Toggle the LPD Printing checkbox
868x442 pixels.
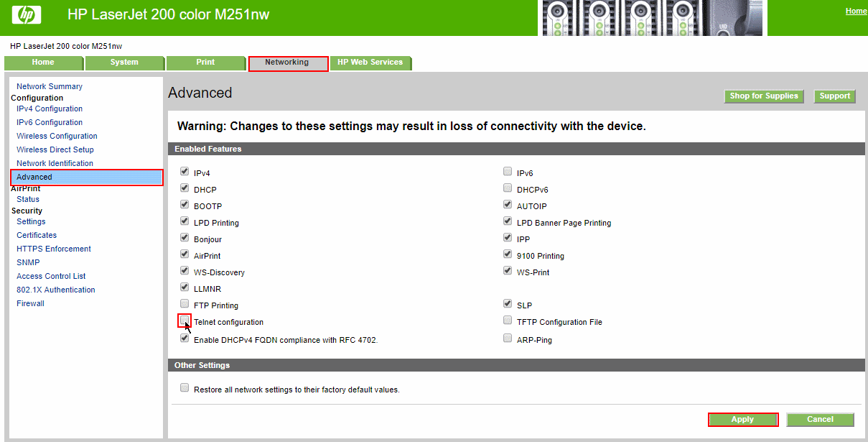coord(185,221)
